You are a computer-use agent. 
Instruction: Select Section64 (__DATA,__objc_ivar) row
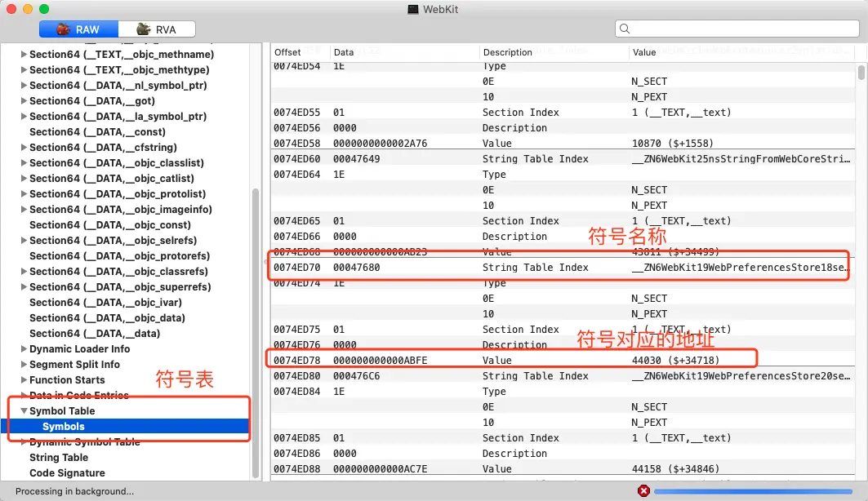click(125, 302)
